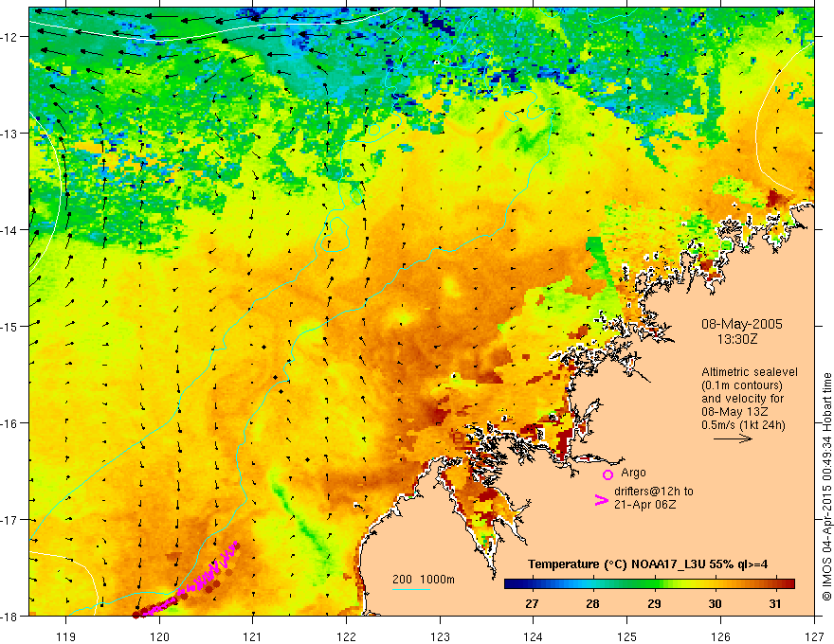The height and width of the screenshot is (644, 834).
Task: Click the colorbar label 29
Action: (654, 603)
